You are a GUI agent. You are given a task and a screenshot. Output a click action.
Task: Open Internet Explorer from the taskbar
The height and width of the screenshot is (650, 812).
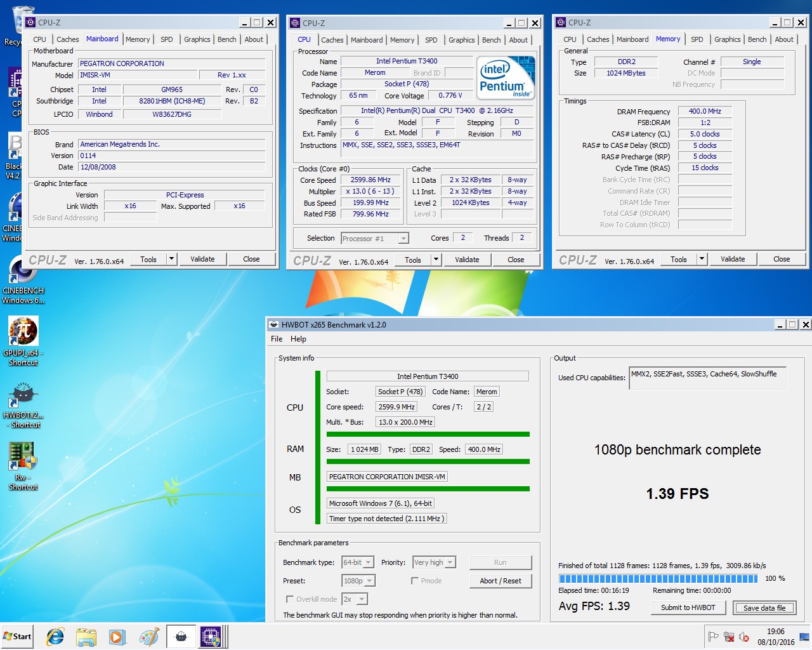56,637
